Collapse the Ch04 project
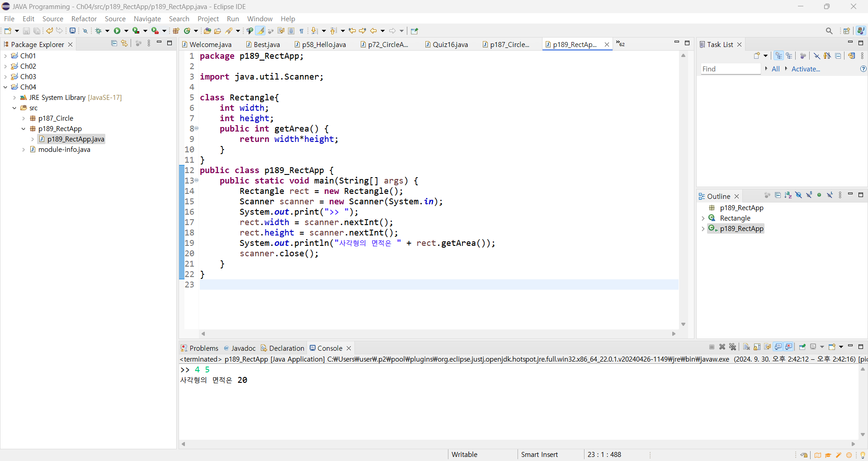Viewport: 868px width, 461px height. 5,87
